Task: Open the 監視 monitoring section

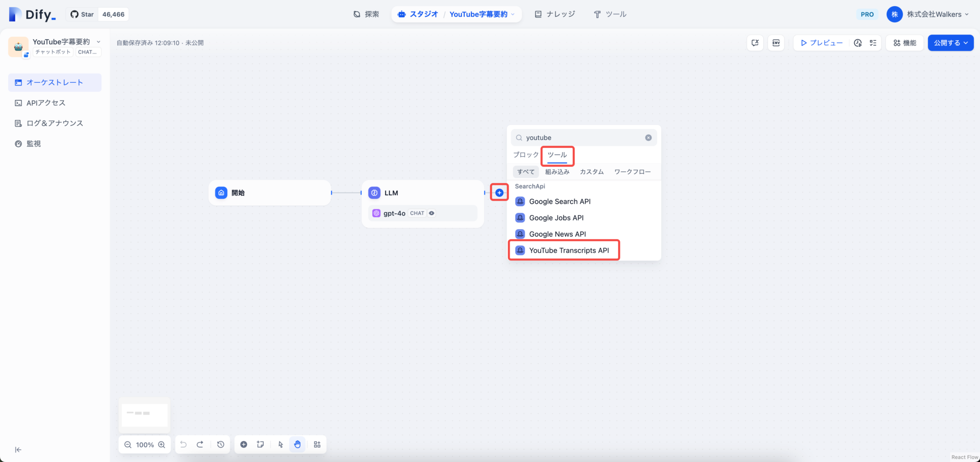Action: point(33,143)
